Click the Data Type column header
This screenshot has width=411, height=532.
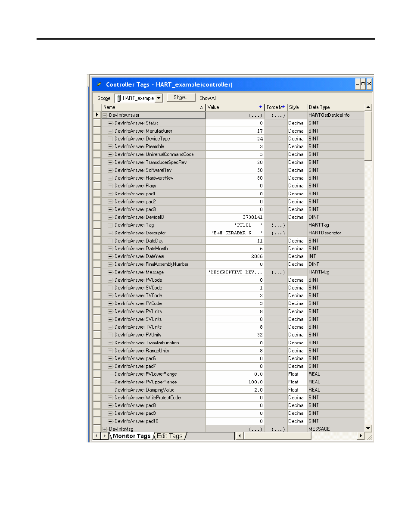tap(335, 107)
